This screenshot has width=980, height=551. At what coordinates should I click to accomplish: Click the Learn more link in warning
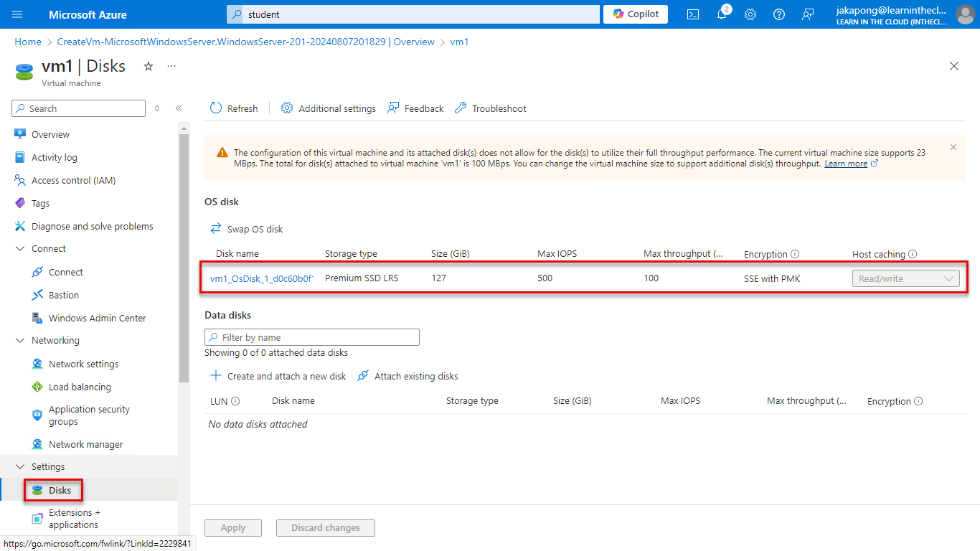point(846,164)
